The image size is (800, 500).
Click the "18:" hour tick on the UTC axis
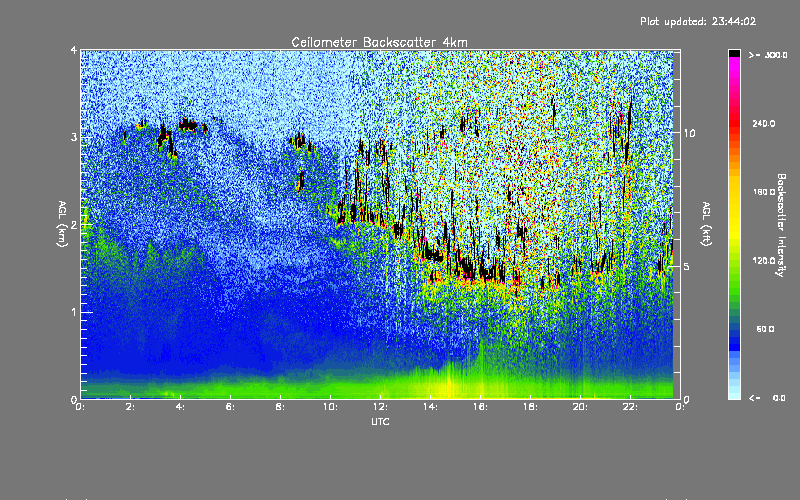tap(530, 407)
